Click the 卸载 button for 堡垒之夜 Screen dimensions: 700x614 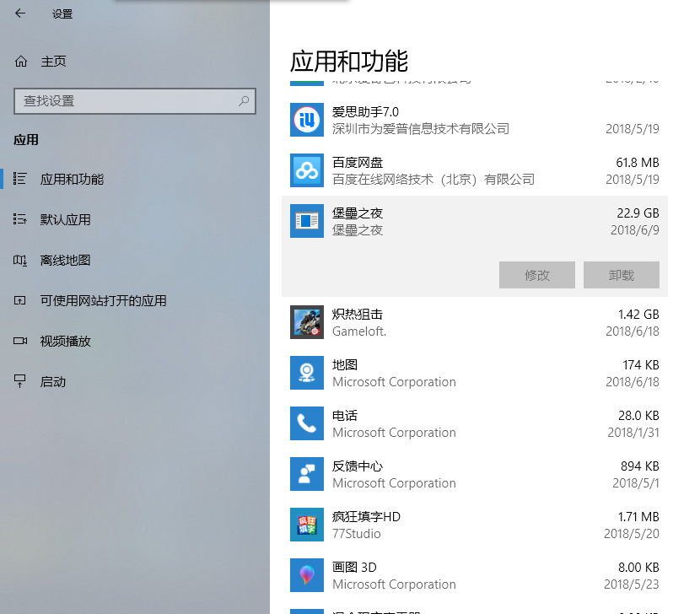coord(622,275)
